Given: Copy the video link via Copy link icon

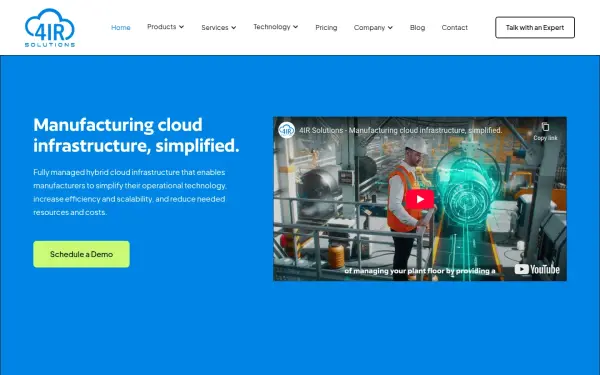Looking at the screenshot, I should pyautogui.click(x=545, y=131).
